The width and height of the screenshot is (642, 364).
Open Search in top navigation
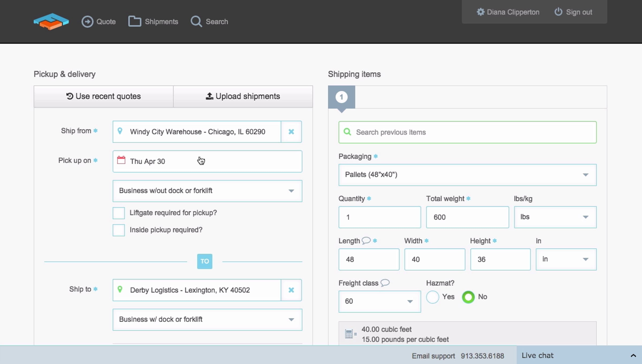pyautogui.click(x=209, y=22)
